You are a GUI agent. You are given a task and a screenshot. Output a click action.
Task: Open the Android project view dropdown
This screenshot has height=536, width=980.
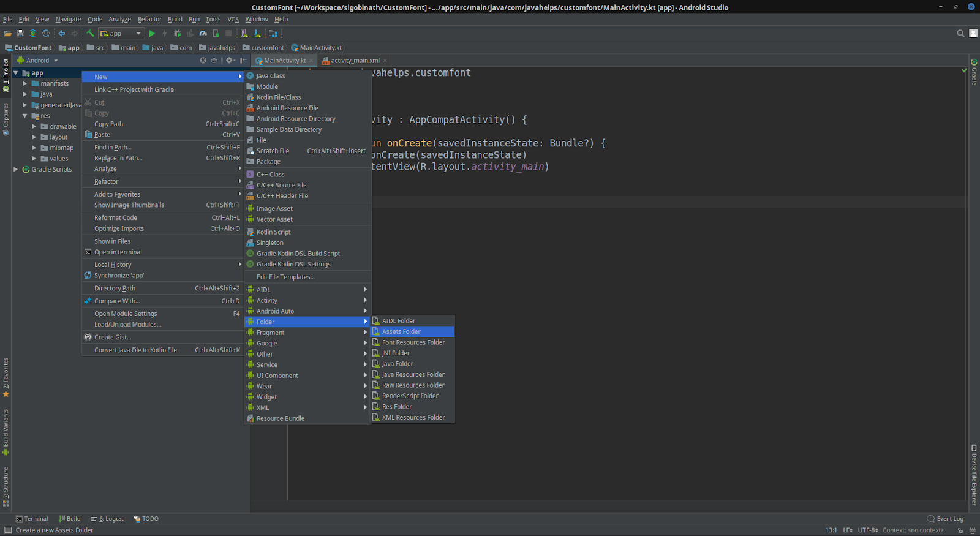coord(37,61)
